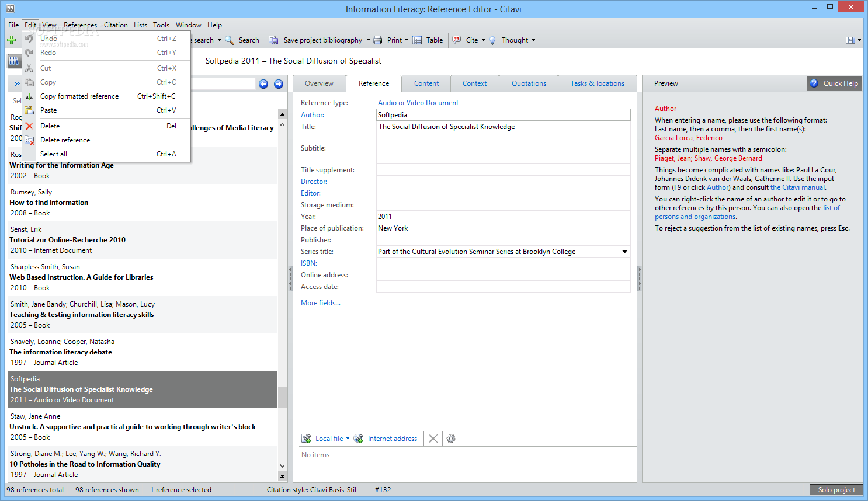Click the More fields... link
The width and height of the screenshot is (868, 501).
pos(321,303)
